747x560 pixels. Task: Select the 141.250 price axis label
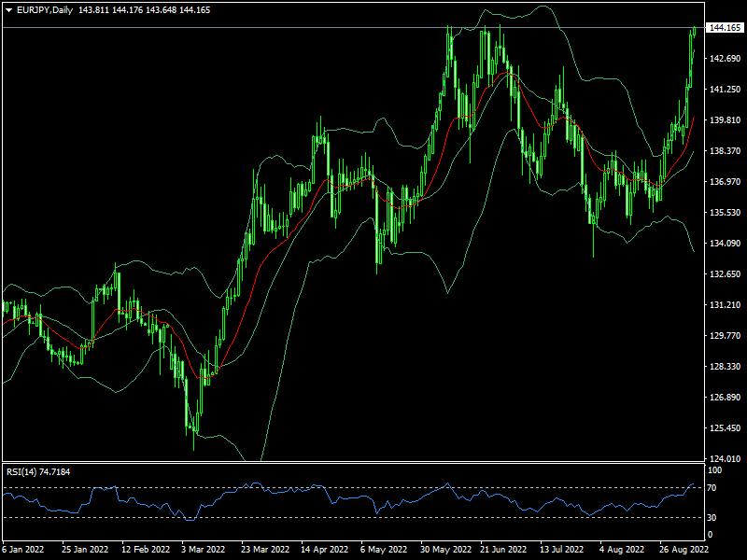[726, 90]
